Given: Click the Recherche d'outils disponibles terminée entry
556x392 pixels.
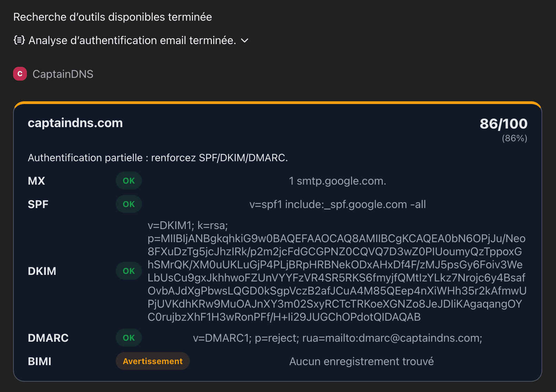Looking at the screenshot, I should pyautogui.click(x=112, y=17).
